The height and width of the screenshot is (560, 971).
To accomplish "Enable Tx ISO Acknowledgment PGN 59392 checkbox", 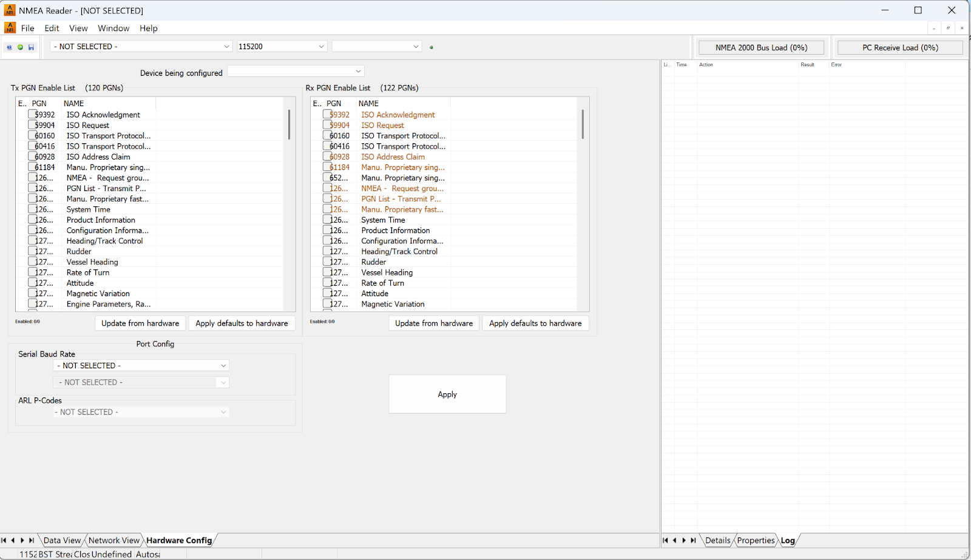I will pos(32,114).
